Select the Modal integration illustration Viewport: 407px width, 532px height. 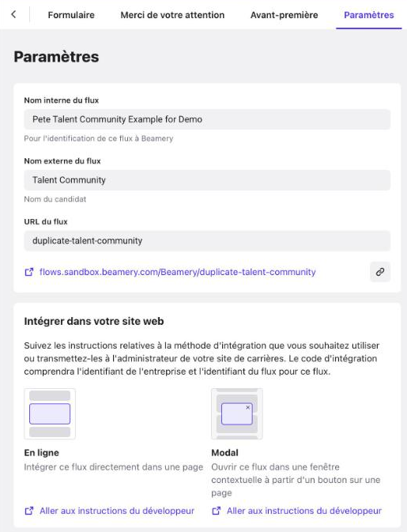[x=237, y=414]
